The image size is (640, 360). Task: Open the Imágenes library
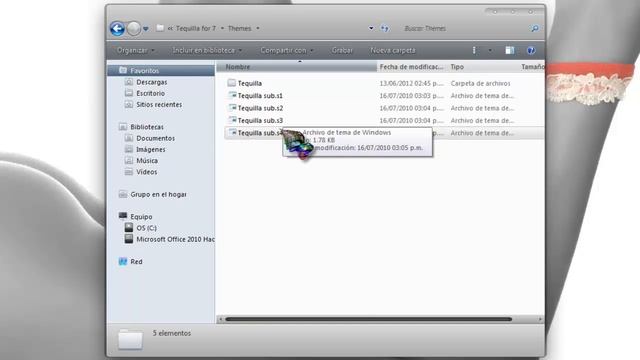point(151,149)
